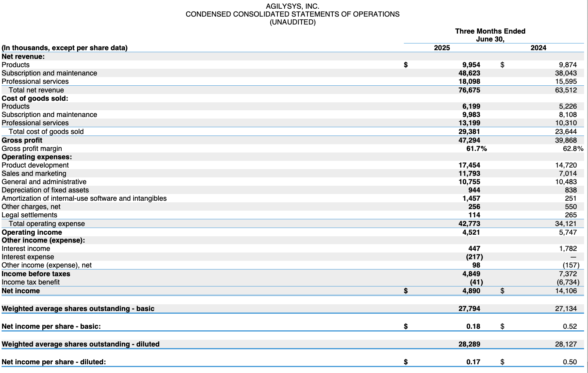Select the Interest expense (217) value

[x=474, y=257]
